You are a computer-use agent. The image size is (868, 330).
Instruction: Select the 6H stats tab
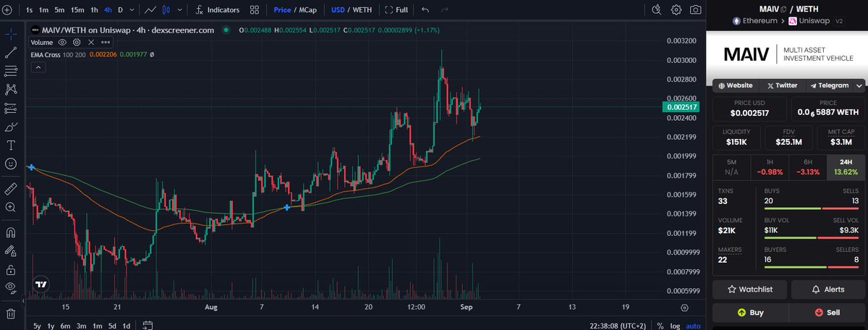point(807,167)
